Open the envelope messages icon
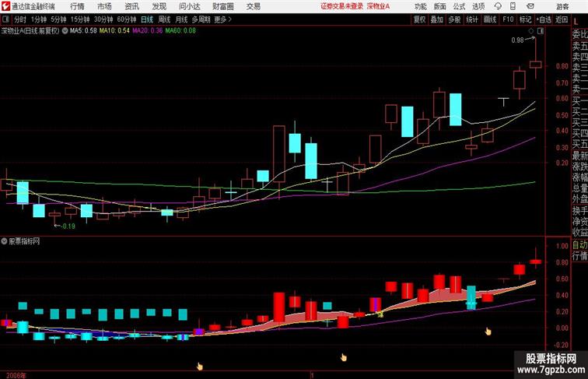 pyautogui.click(x=530, y=6)
